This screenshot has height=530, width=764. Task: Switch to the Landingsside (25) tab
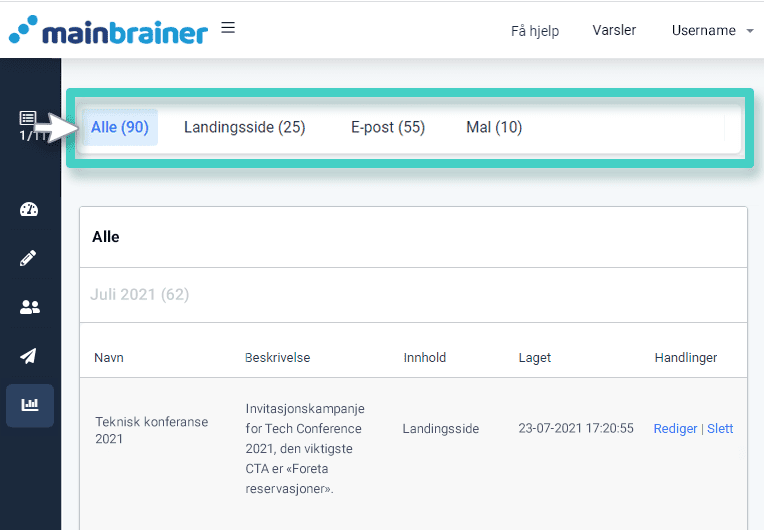tap(245, 127)
